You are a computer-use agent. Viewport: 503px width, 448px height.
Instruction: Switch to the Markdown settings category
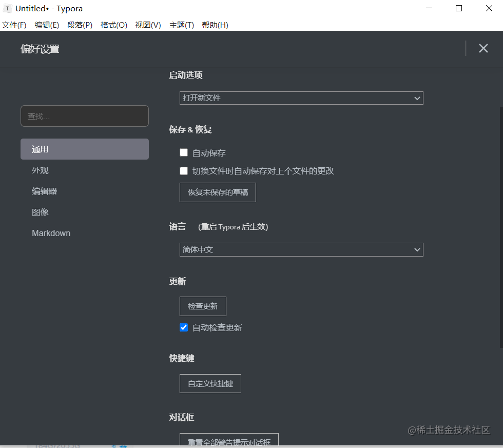point(85,233)
